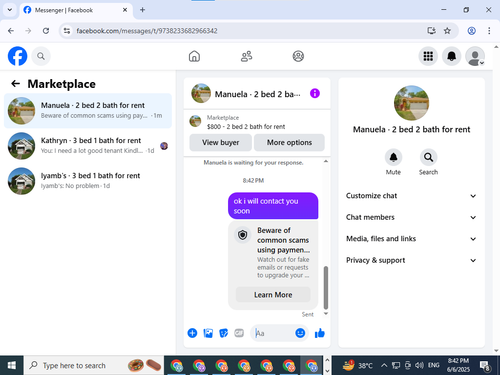Viewport: 500px width, 375px height.
Task: Go back in browser history
Action: [11, 31]
